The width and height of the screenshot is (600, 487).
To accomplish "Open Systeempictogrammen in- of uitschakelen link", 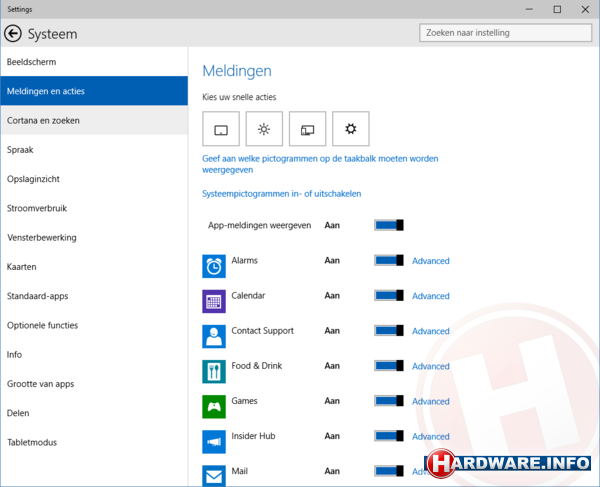I will pyautogui.click(x=281, y=193).
